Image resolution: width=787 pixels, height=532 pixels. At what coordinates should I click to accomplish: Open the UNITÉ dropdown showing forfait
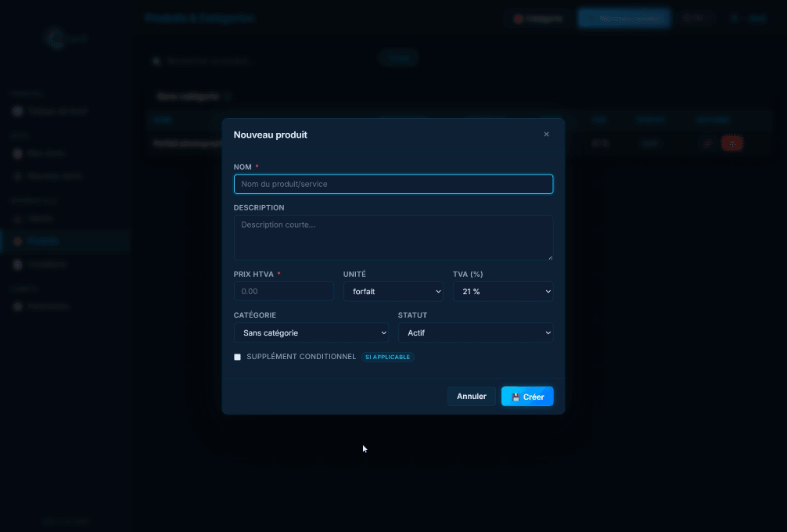click(x=393, y=291)
